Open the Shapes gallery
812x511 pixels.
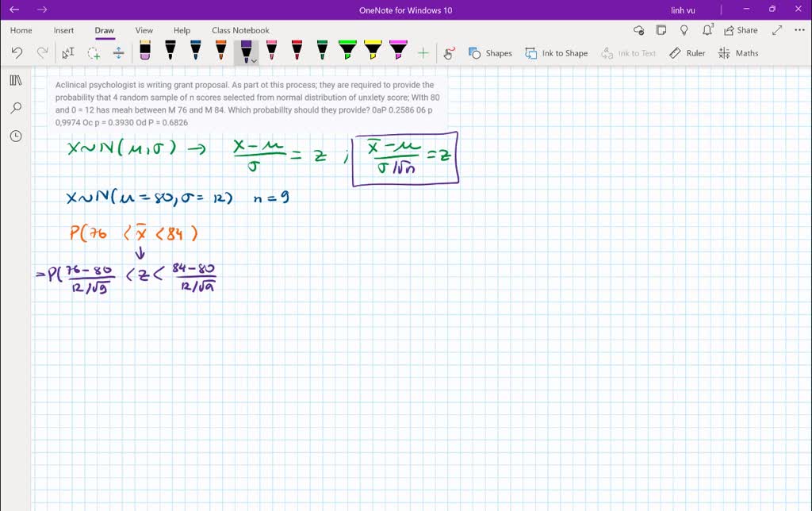(490, 53)
